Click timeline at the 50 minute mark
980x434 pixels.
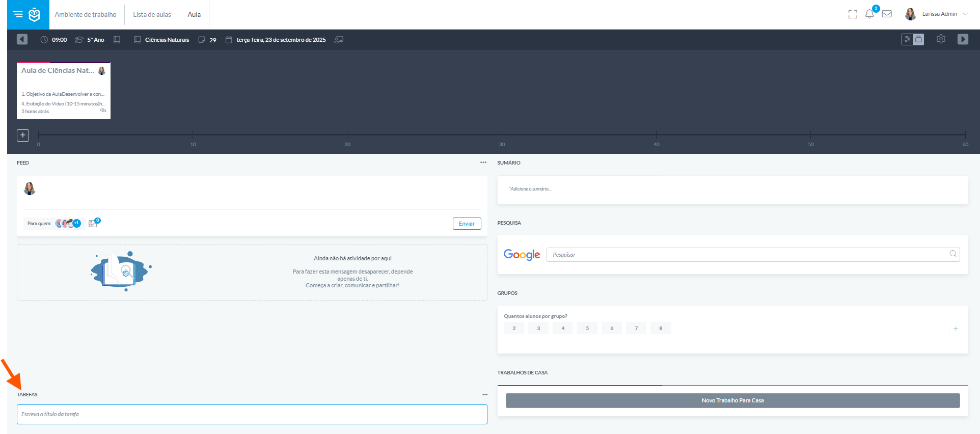point(810,135)
